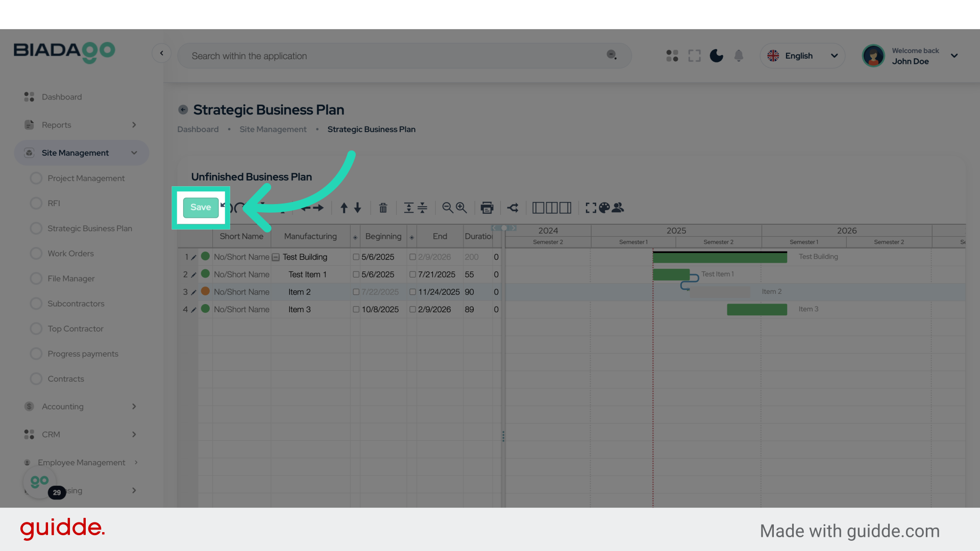The height and width of the screenshot is (551, 980).
Task: Toggle dark mode moon icon
Action: pos(716,56)
